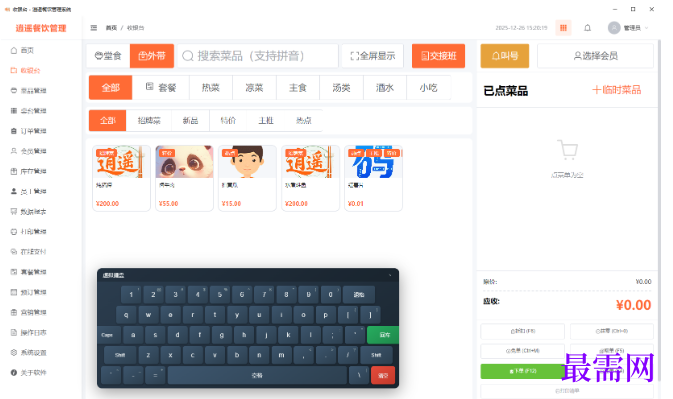
Task: Tap the 空格 space bar on keyboard
Action: (x=257, y=375)
